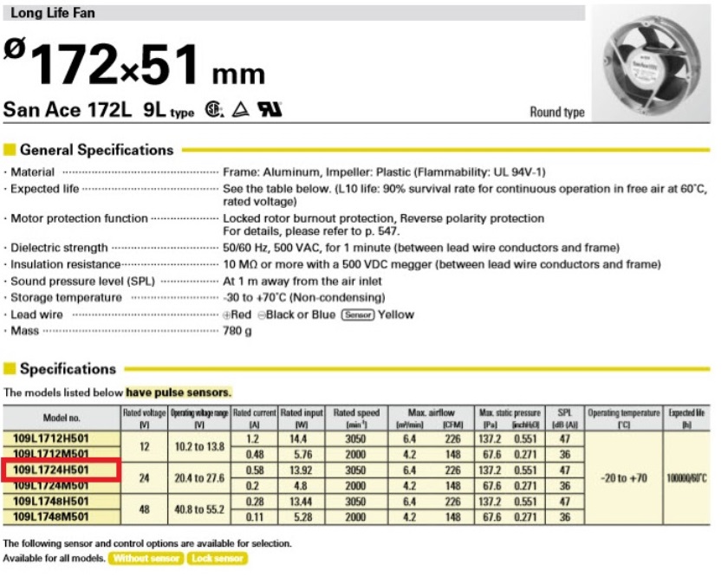Click the TUV triangle certification icon

tap(241, 110)
